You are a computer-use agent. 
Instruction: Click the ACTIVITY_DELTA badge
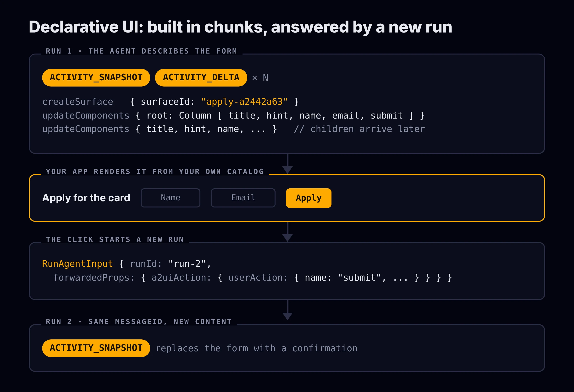[x=201, y=77]
